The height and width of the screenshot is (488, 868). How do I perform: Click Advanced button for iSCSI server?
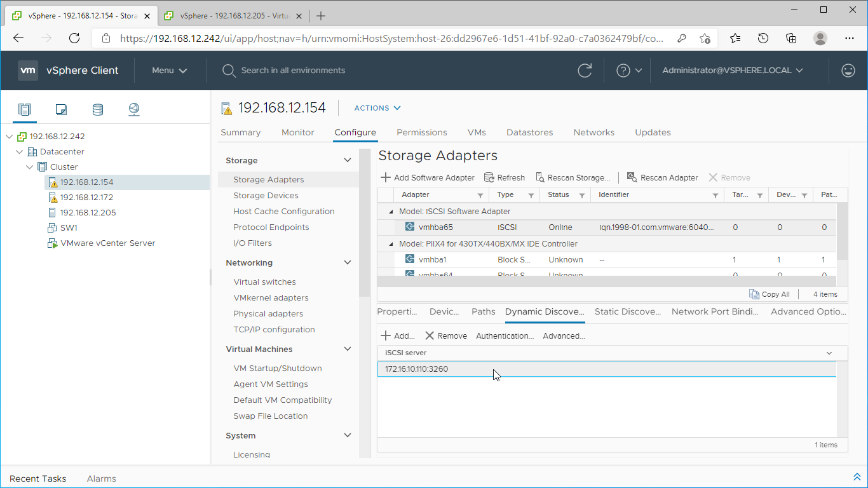click(564, 336)
